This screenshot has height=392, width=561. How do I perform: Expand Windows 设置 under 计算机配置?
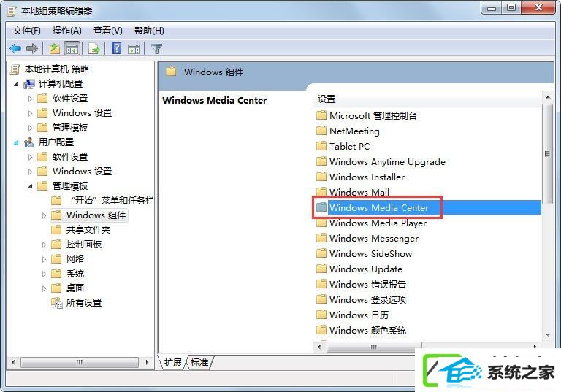pyautogui.click(x=31, y=113)
